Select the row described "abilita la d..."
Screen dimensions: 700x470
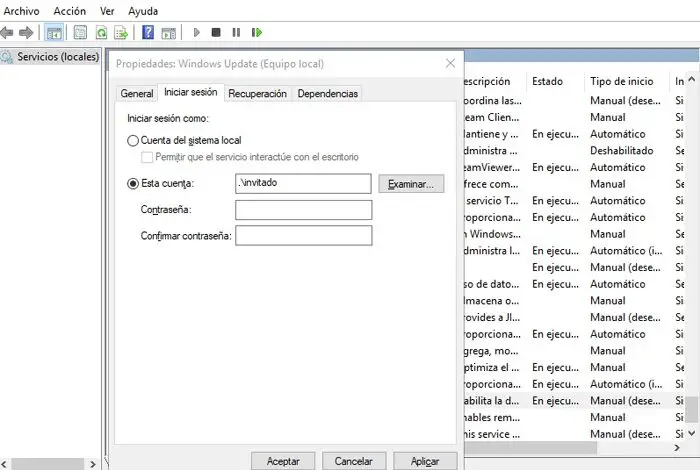[x=575, y=401]
